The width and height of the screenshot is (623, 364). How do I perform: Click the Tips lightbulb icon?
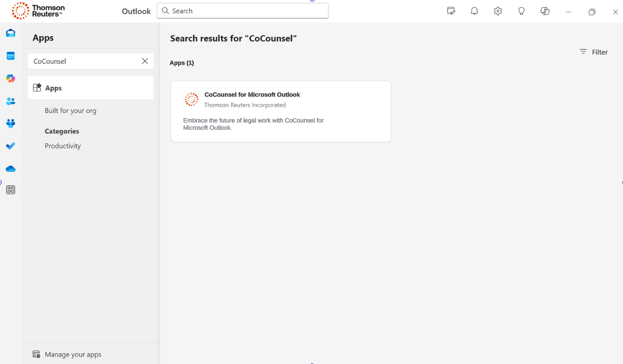(x=521, y=11)
